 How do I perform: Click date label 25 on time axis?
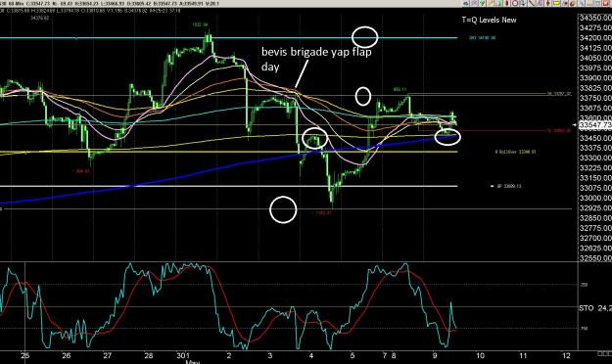coord(25,355)
